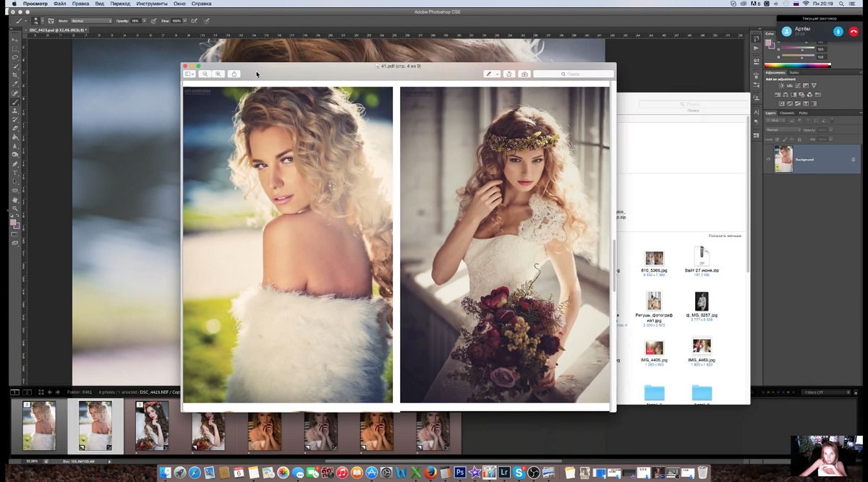Toggle visibility of the Background layer

[x=768, y=159]
